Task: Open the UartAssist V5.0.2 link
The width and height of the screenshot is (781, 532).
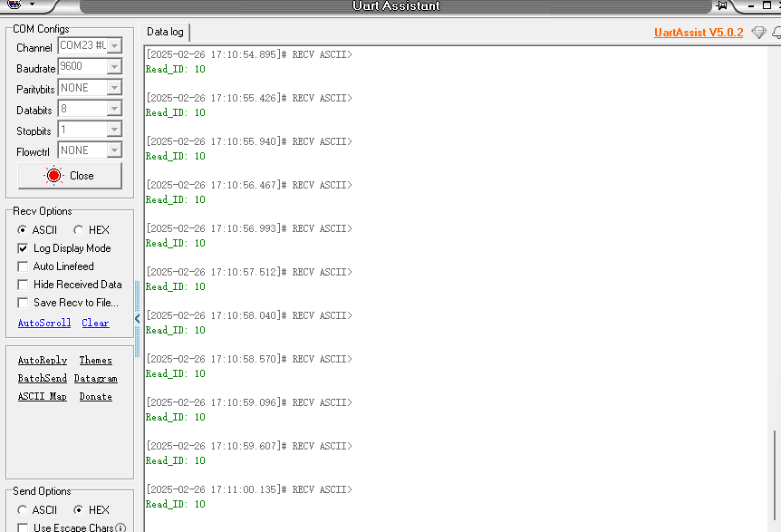Action: pos(699,33)
